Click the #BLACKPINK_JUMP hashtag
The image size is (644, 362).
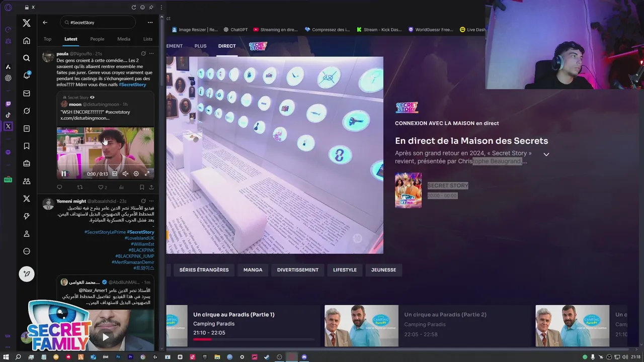[x=134, y=256]
